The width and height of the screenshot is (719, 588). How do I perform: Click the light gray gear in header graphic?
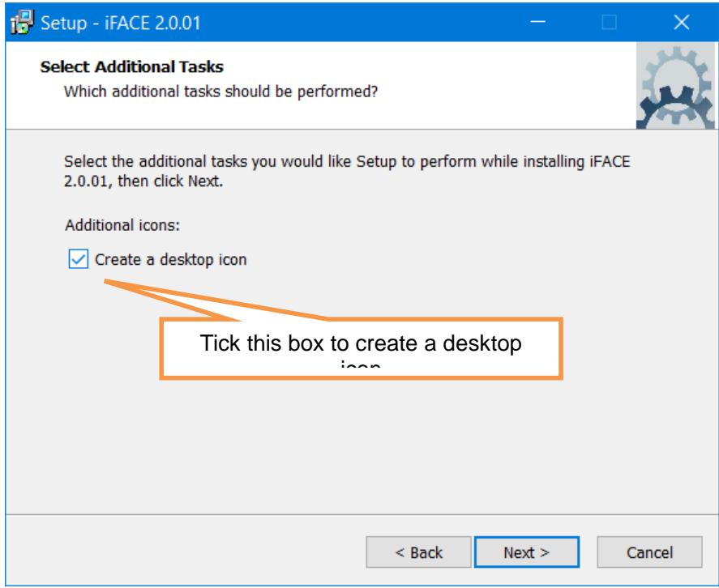coord(676,74)
